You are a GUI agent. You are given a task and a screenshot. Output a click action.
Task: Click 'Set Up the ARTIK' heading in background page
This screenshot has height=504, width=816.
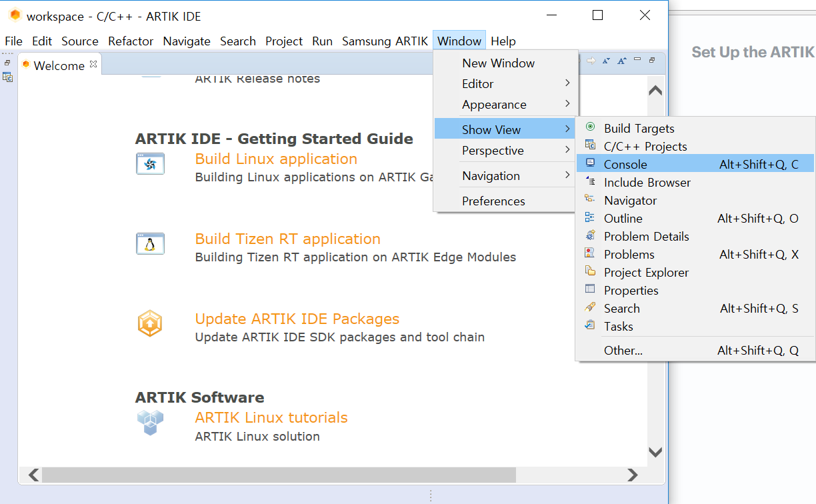point(753,52)
